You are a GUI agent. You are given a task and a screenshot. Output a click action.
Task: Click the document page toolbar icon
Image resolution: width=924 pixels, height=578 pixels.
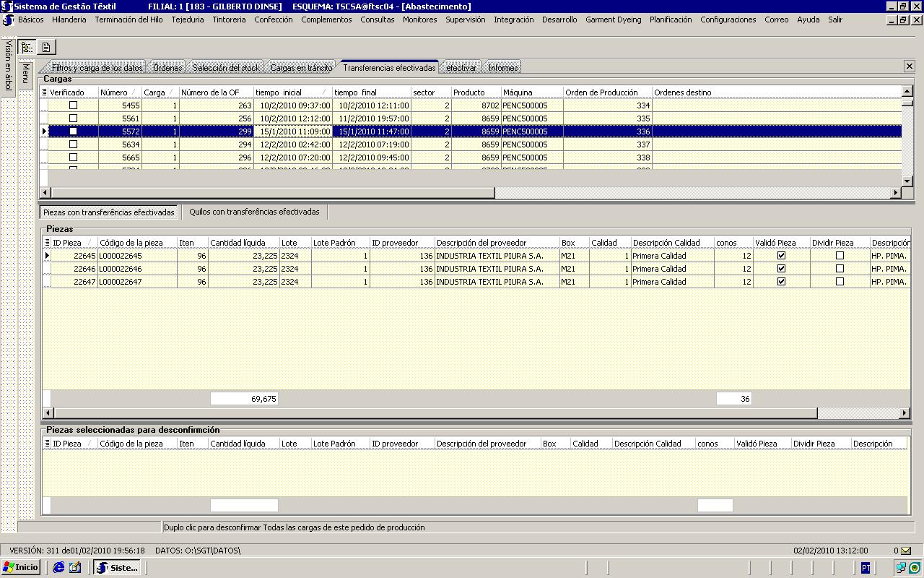click(x=45, y=48)
